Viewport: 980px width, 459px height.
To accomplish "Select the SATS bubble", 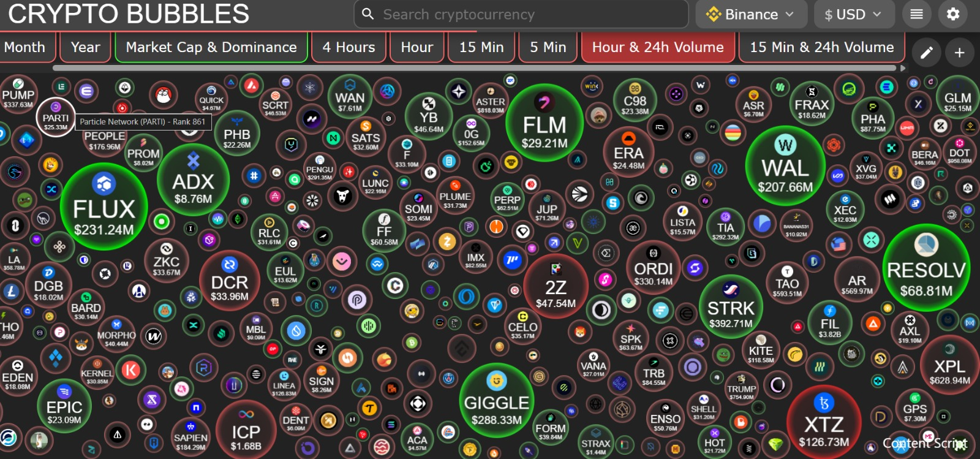I will coord(366,135).
